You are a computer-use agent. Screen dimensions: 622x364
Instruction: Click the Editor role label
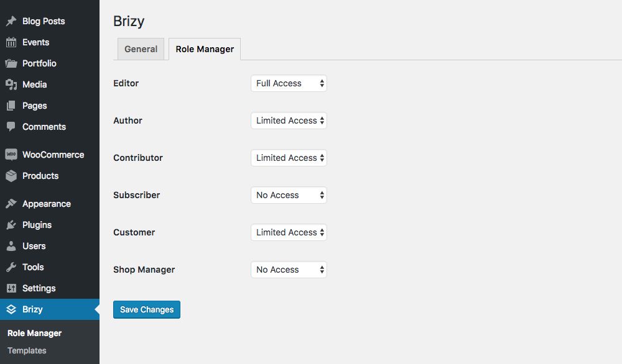point(126,83)
